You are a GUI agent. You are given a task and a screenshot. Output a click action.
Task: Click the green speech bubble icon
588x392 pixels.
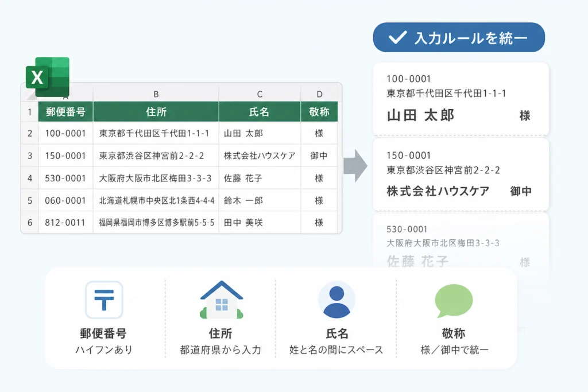pos(454,301)
